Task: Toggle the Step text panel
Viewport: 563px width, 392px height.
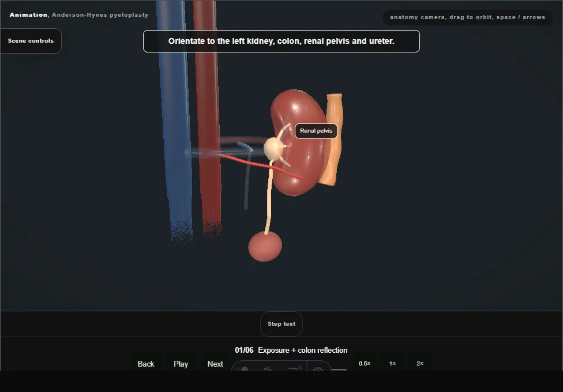Action: tap(281, 324)
